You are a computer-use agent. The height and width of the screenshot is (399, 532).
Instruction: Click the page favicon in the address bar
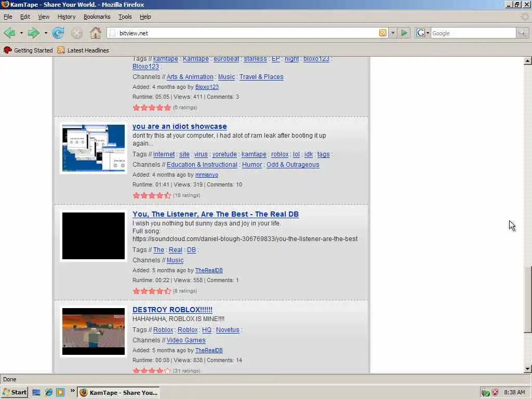click(x=113, y=33)
